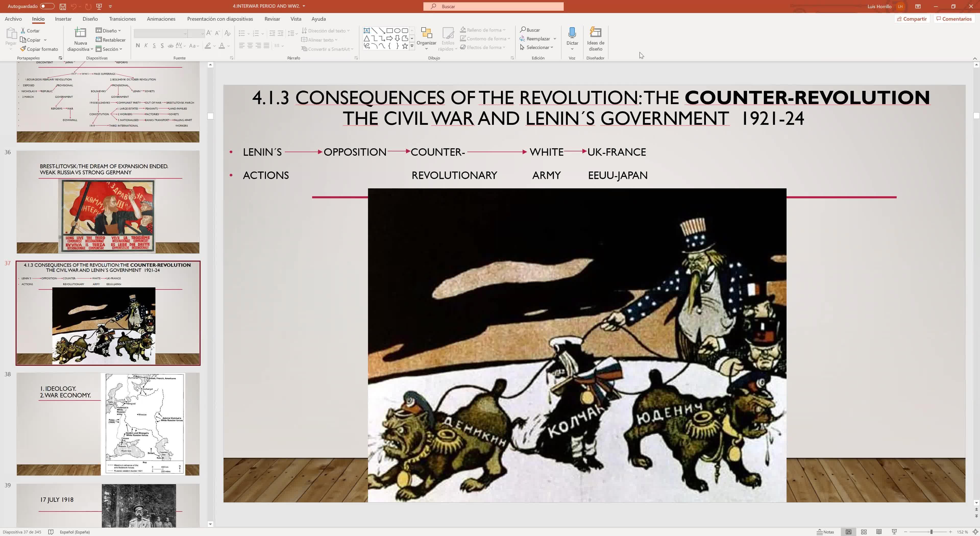Open the Organizar arrange tool
Screen dimensions: 980x536
[426, 38]
